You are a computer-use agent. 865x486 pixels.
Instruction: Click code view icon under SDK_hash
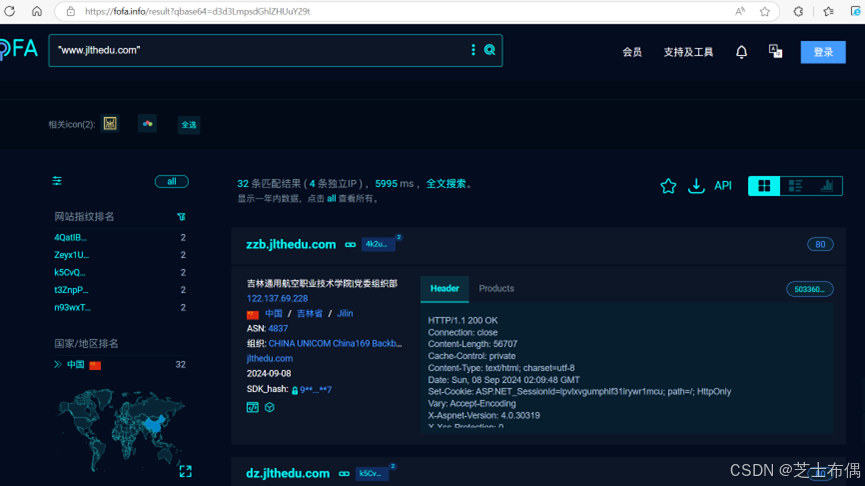[252, 407]
